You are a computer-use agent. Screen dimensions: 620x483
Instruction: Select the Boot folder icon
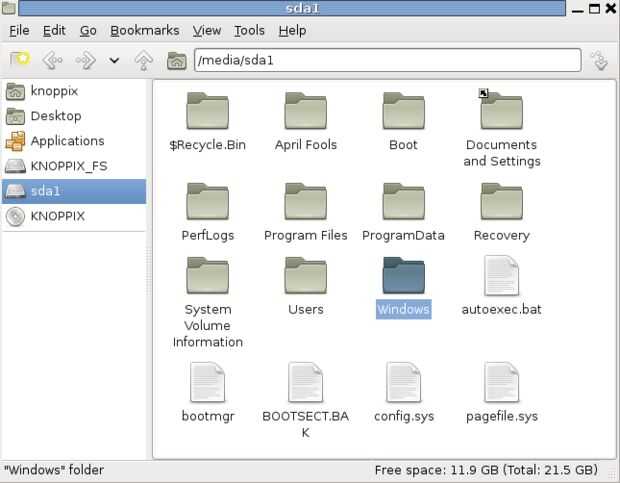pyautogui.click(x=403, y=111)
